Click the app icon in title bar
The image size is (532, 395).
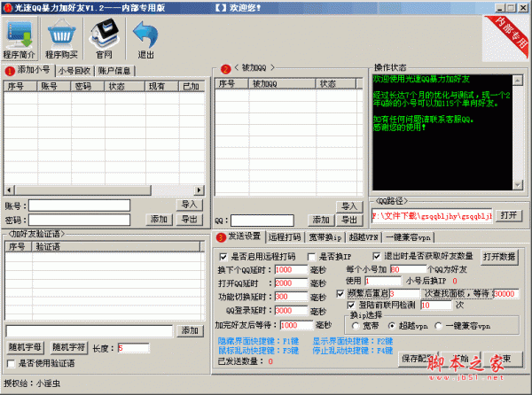[7, 8]
